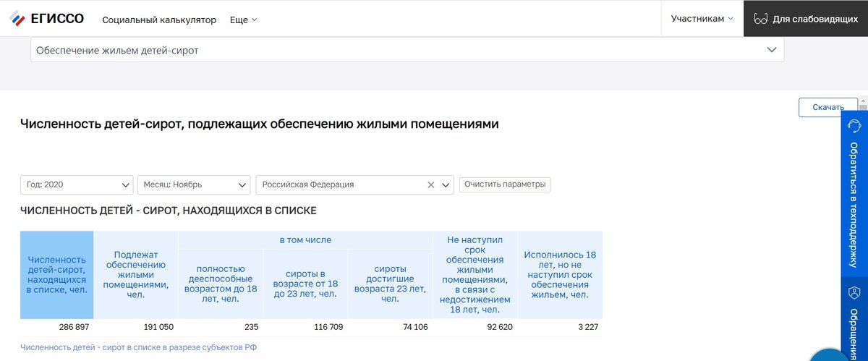The image size is (868, 361).
Task: Select the Численность детей-сирот, находящихся в списке header
Action: pos(57,275)
